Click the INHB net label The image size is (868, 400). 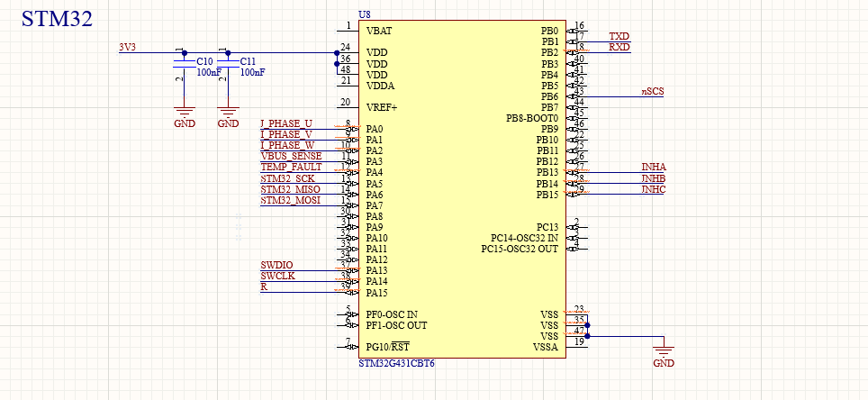pos(654,178)
